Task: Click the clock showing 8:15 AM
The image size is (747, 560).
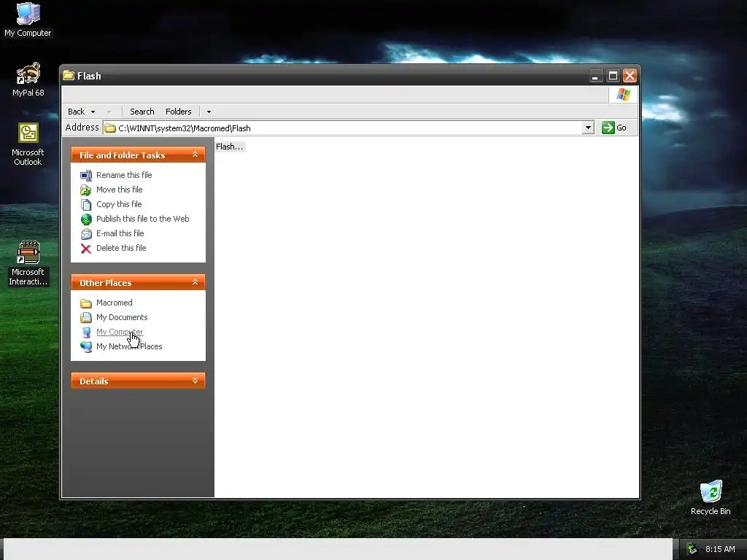Action: coord(720,549)
